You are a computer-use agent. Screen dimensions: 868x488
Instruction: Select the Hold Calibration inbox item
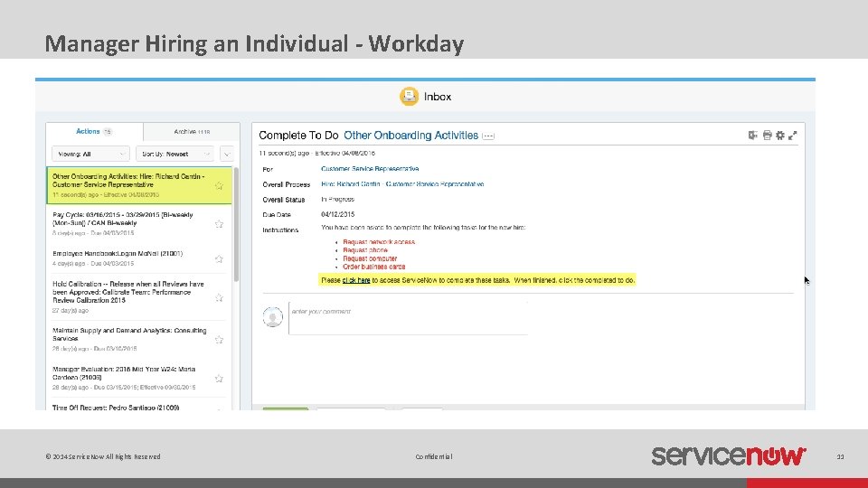[x=139, y=297]
